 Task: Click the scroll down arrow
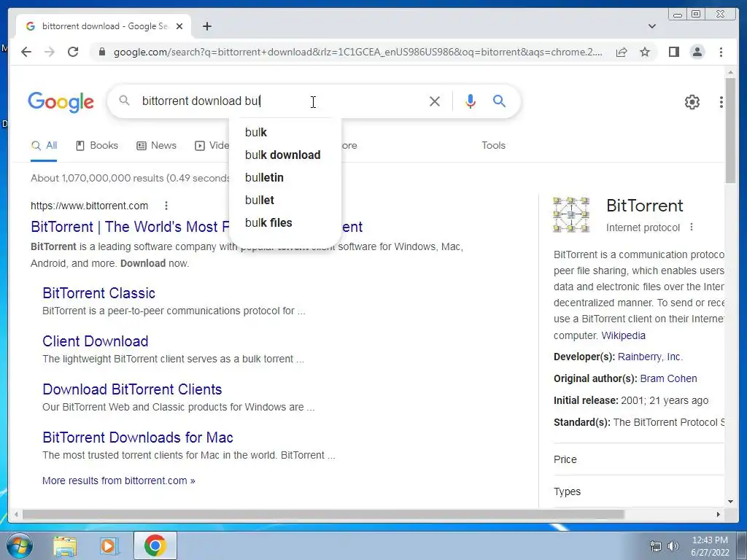point(730,502)
